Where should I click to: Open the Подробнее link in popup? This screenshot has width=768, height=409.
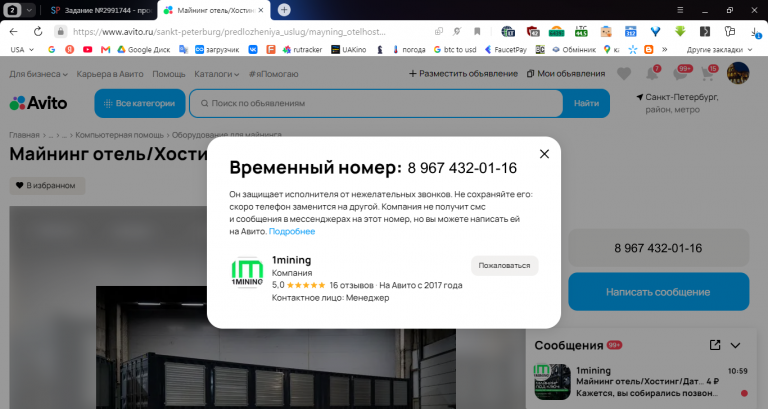click(292, 231)
